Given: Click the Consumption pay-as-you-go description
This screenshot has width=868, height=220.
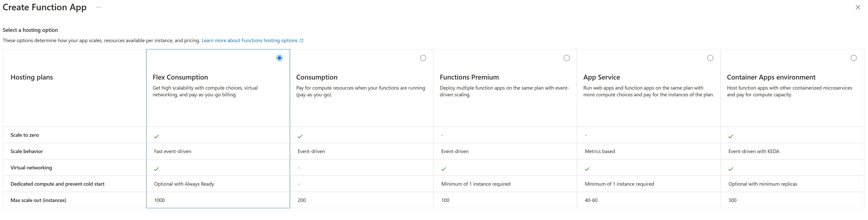Looking at the screenshot, I should tap(361, 91).
